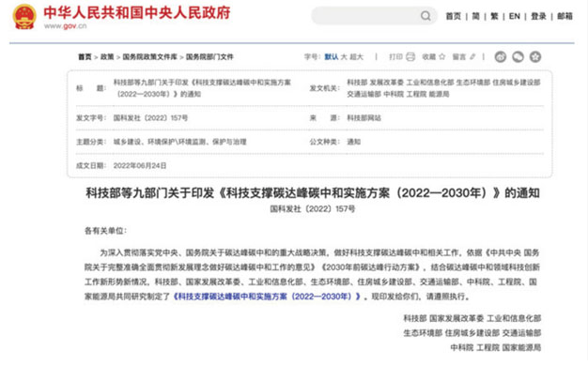Image resolution: width=588 pixels, height=366 pixels.
Task: Open 首页 in the top navigation
Action: click(453, 17)
